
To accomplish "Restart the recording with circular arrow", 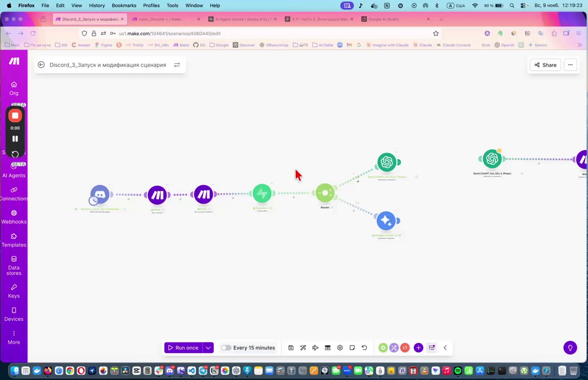I will tap(15, 154).
